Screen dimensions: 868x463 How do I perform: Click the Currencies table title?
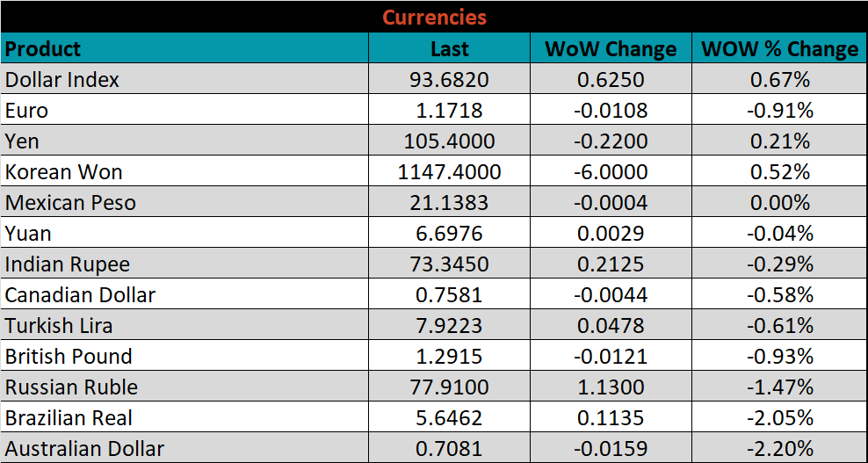tap(434, 18)
